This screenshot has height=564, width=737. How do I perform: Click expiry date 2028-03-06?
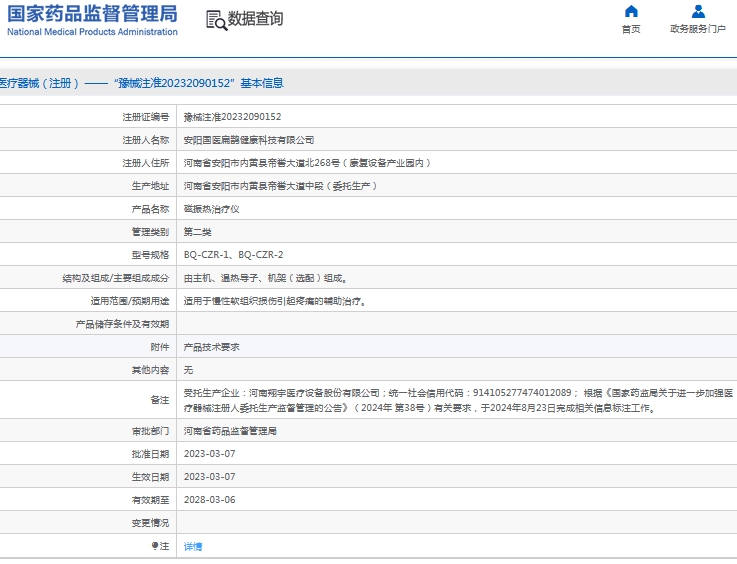[x=209, y=500]
